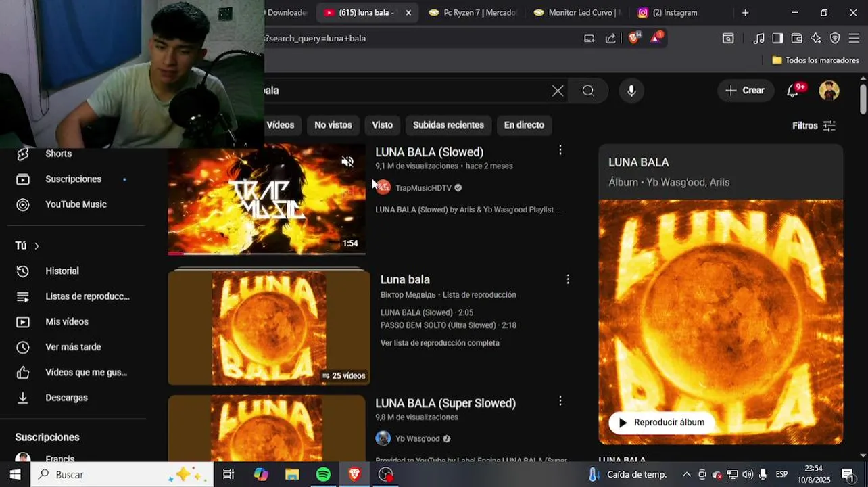Select the Vídeos filter chip

click(x=281, y=125)
